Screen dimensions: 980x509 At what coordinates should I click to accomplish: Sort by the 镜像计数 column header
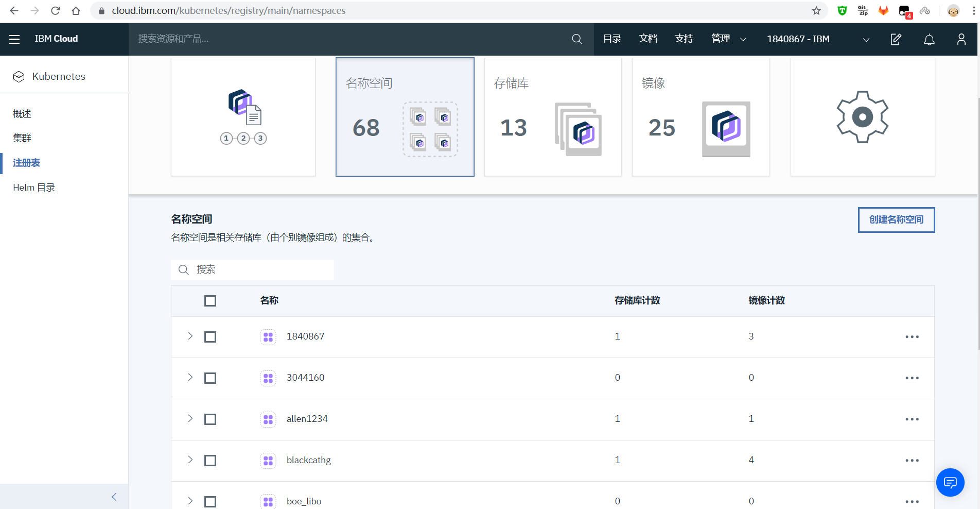(766, 301)
